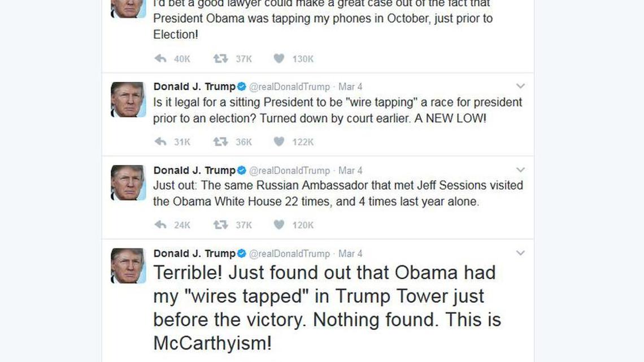644x362 pixels.
Task: Open the menu chevron on the Sessions tweet
Action: click(520, 170)
